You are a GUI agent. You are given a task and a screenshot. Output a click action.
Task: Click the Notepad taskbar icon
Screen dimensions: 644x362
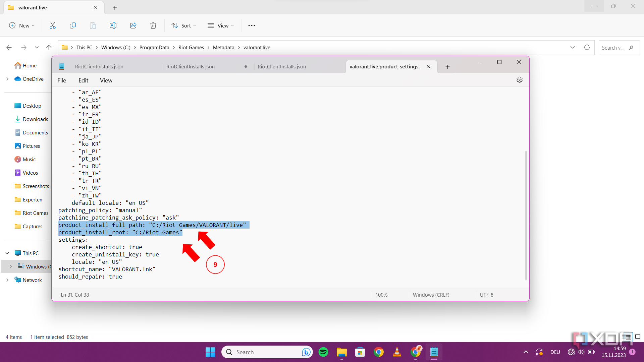click(x=434, y=352)
